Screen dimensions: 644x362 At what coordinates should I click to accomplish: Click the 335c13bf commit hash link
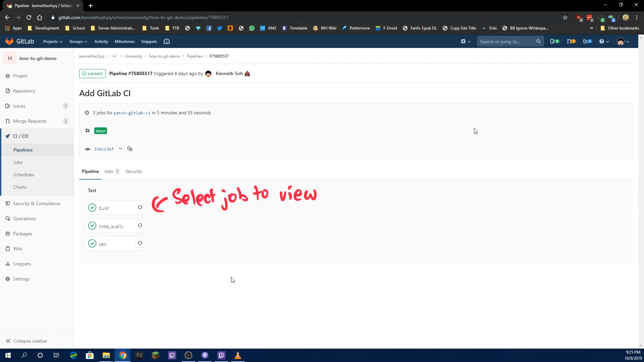point(104,149)
